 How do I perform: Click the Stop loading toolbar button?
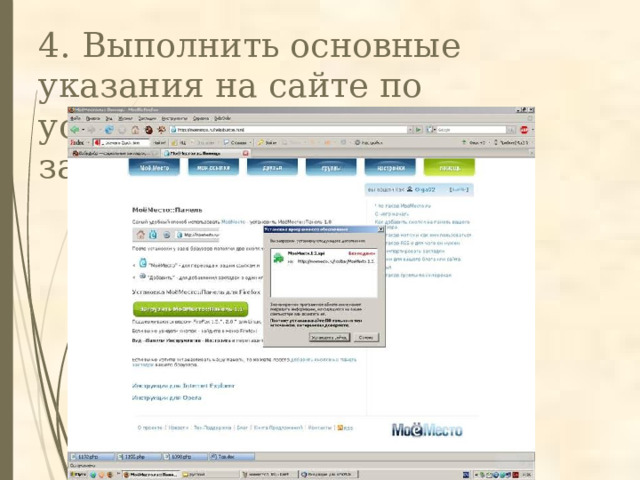click(122, 130)
